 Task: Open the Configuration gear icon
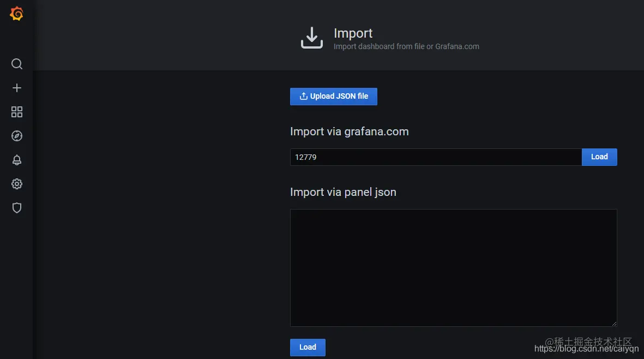coord(17,184)
